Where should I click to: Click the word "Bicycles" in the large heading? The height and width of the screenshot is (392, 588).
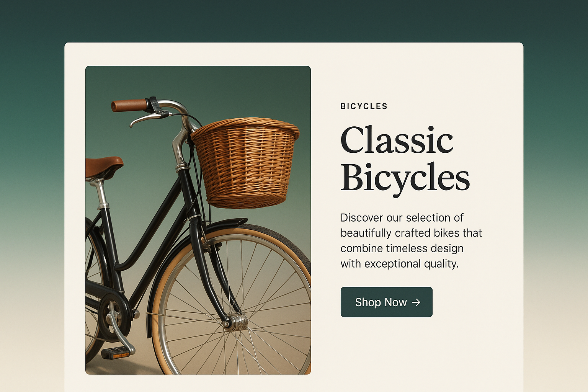click(405, 177)
